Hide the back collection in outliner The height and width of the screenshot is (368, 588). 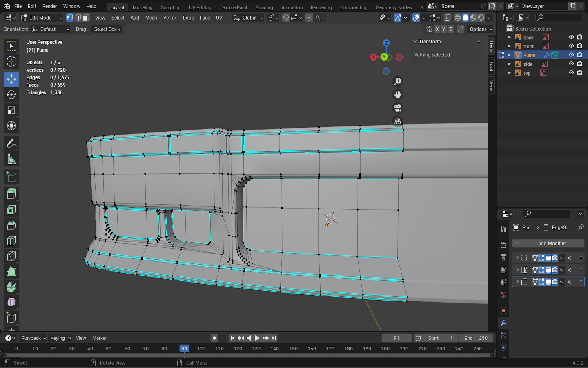point(571,37)
